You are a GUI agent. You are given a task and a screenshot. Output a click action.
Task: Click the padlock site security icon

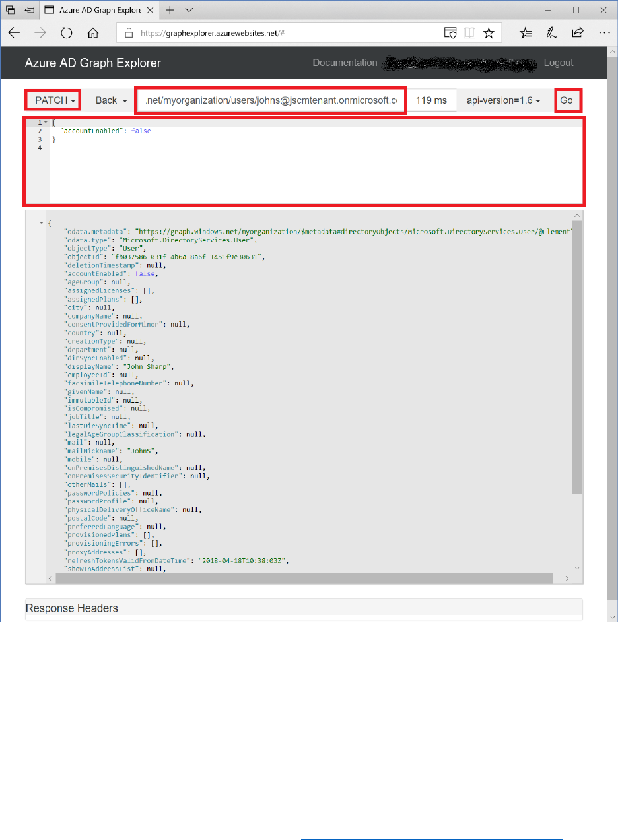click(129, 32)
